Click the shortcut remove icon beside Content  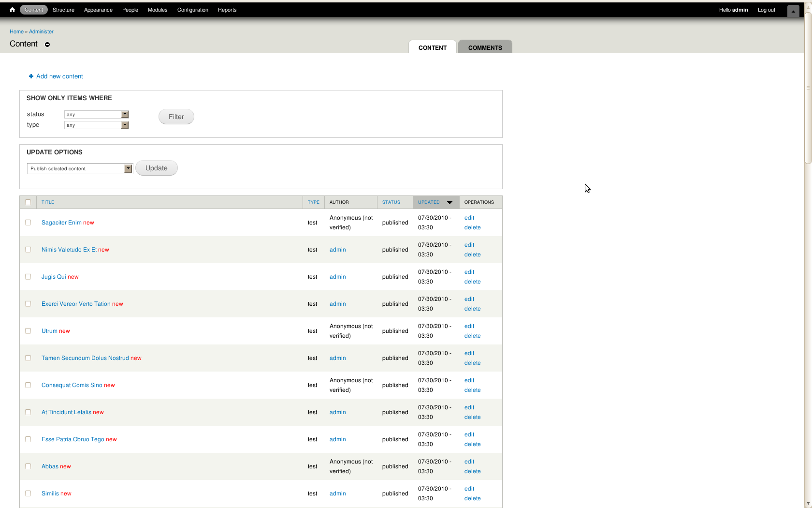point(47,45)
